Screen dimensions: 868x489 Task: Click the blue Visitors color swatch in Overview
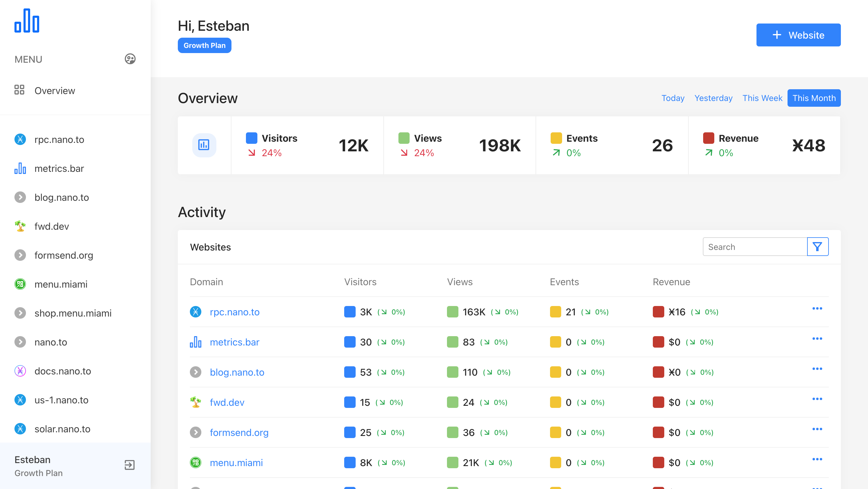[x=251, y=138]
